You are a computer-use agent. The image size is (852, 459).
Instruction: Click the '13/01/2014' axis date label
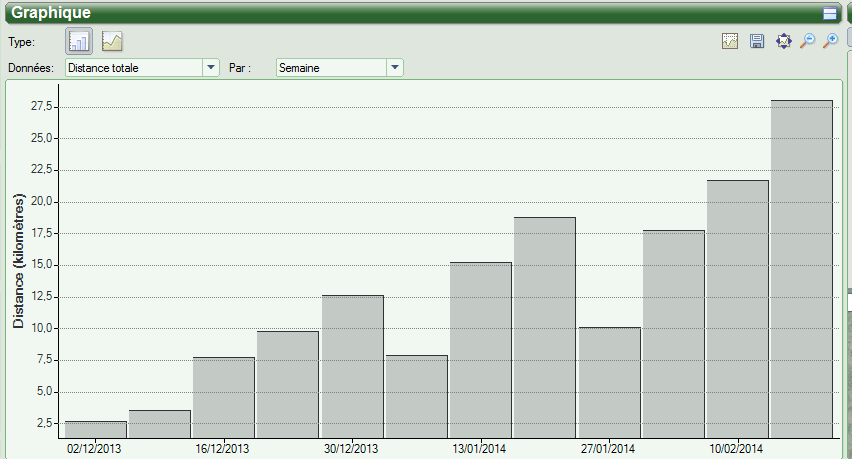coord(479,449)
